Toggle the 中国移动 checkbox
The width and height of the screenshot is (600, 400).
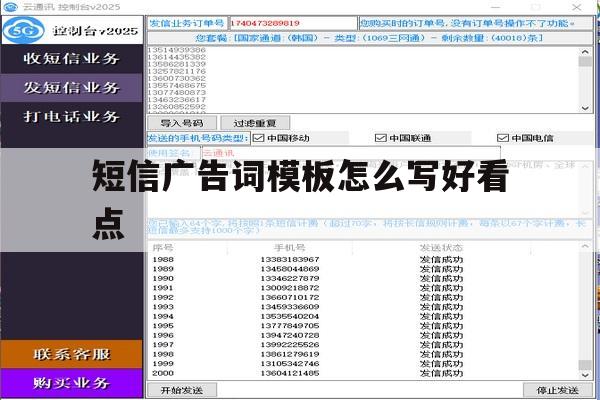(x=259, y=138)
